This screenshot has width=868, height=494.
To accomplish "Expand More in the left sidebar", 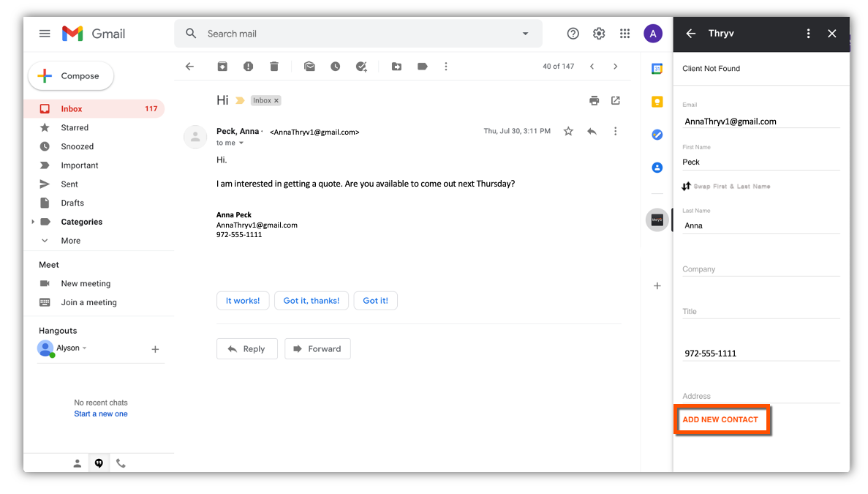I will point(70,240).
